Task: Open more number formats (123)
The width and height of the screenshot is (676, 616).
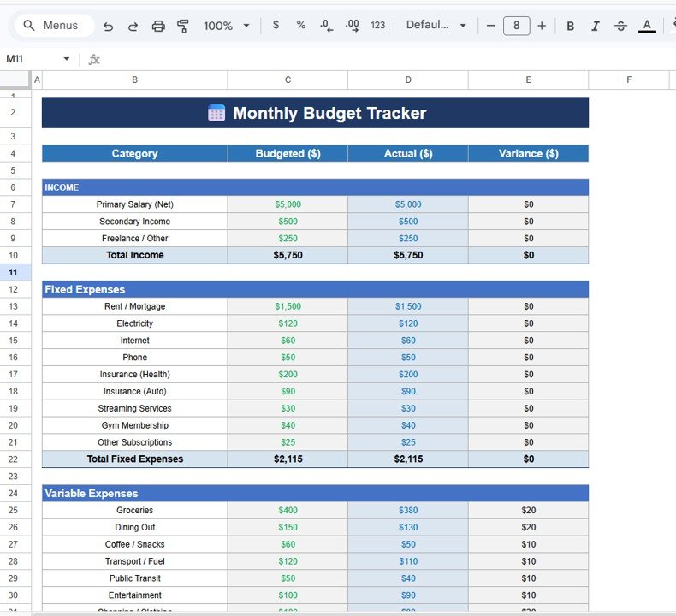Action: coord(377,25)
